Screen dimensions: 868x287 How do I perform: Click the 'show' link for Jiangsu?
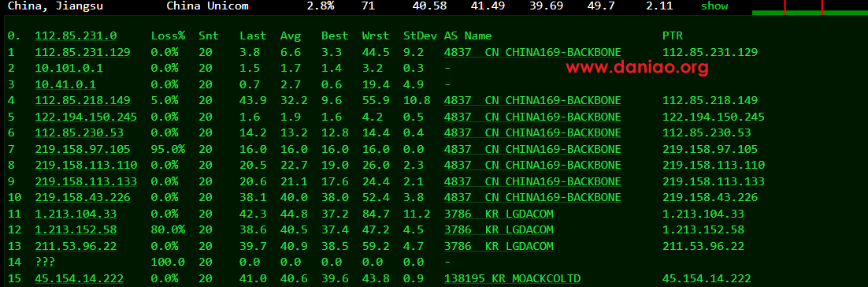714,6
